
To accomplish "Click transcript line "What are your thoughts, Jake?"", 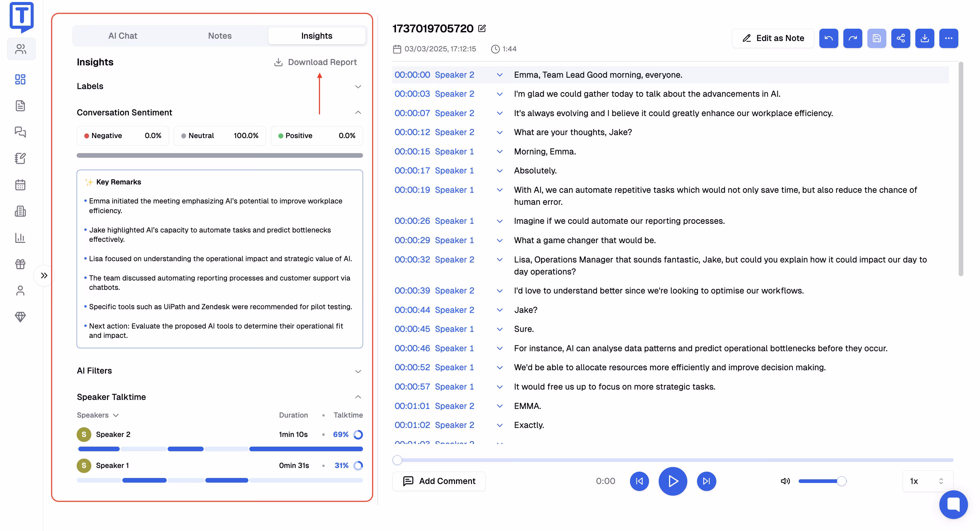I will (x=573, y=132).
